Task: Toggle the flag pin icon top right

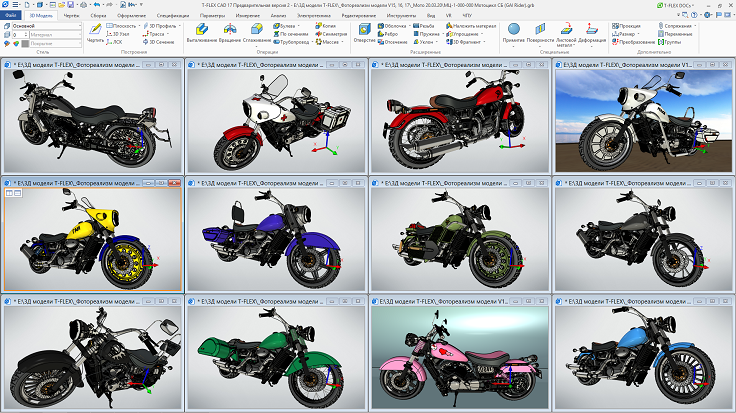Action: (x=719, y=15)
